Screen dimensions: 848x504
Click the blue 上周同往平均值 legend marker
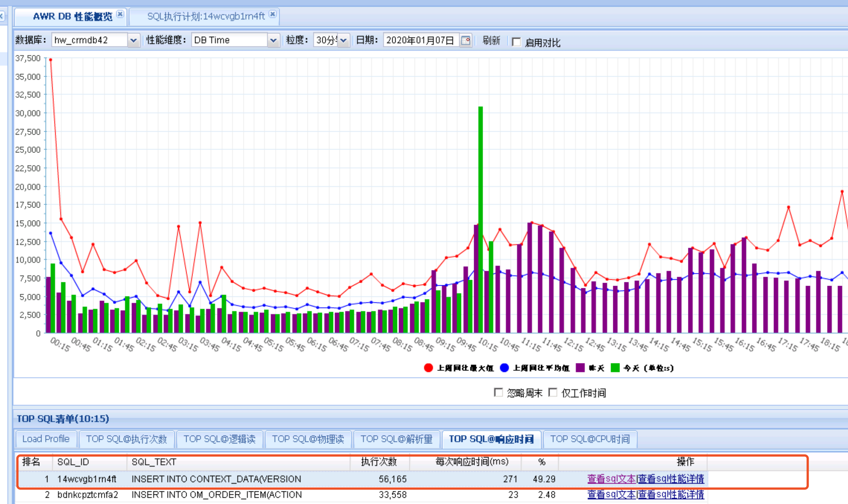click(x=504, y=368)
